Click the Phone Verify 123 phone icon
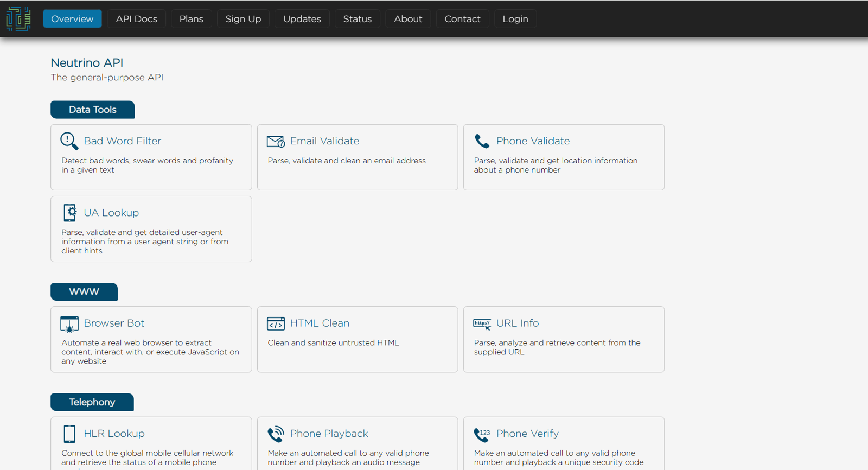The height and width of the screenshot is (470, 868). (482, 434)
